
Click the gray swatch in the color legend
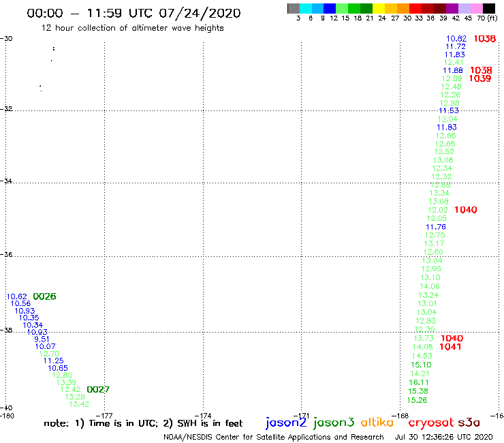click(x=294, y=8)
